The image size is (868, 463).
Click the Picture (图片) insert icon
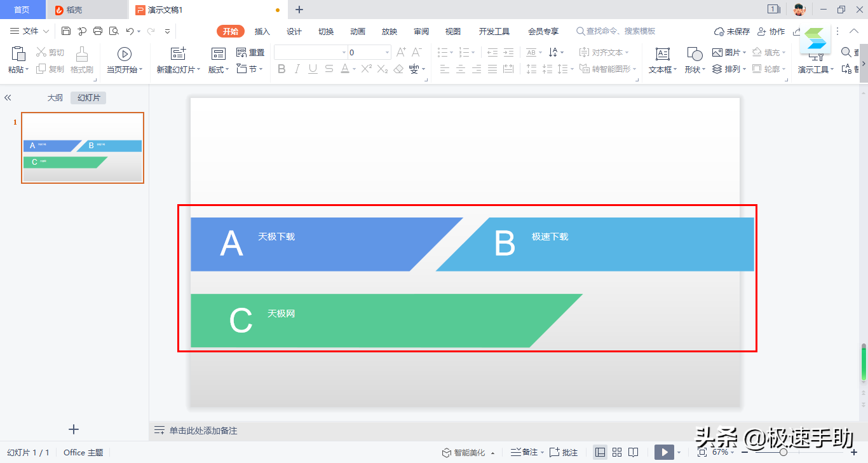(x=717, y=52)
